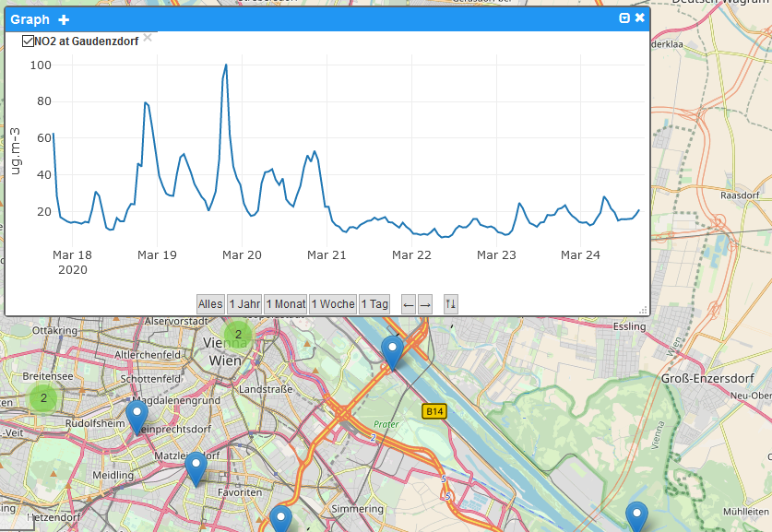
Task: Select station marker west of Simmering
Action: point(280,519)
